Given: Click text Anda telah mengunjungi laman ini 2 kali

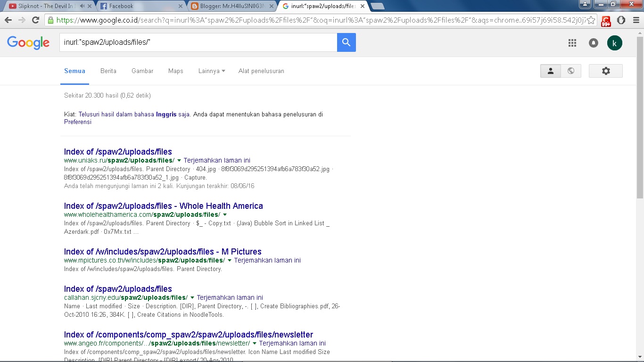Looking at the screenshot, I should click(x=119, y=186).
